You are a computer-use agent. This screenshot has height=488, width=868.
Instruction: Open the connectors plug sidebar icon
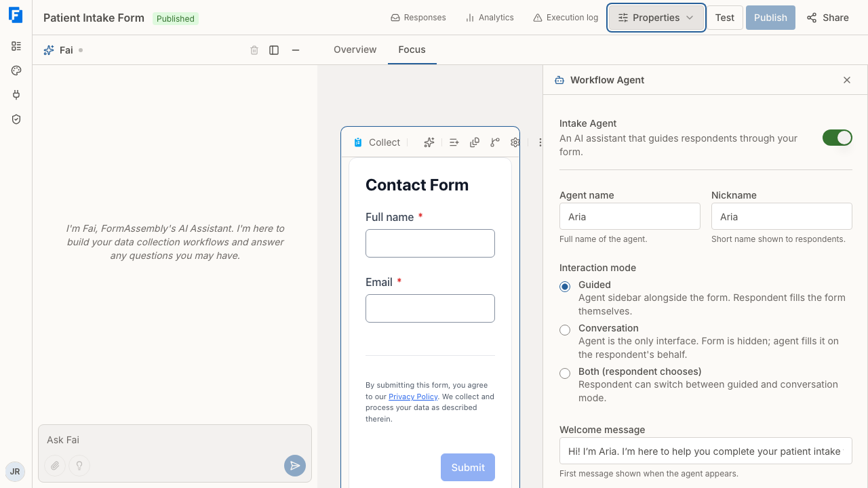pos(16,95)
